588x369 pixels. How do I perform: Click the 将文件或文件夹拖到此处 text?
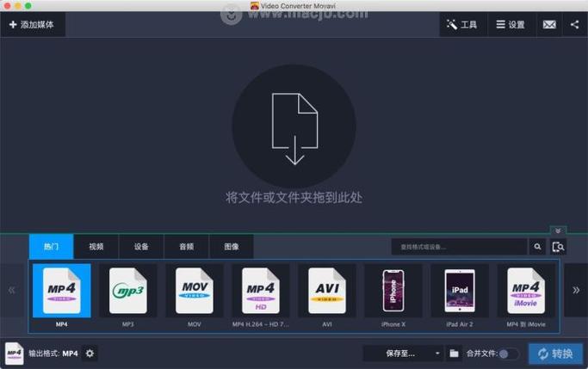pos(294,198)
